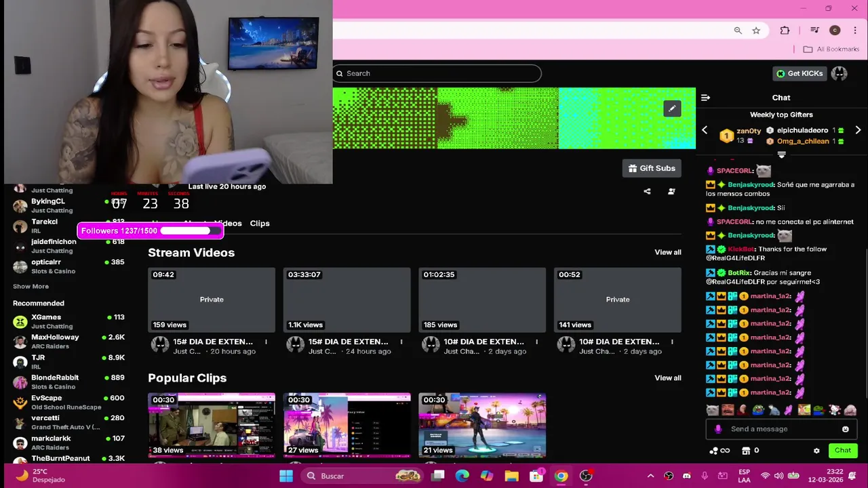The width and height of the screenshot is (868, 488).
Task: Bookmark this page with the star icon
Action: [756, 30]
